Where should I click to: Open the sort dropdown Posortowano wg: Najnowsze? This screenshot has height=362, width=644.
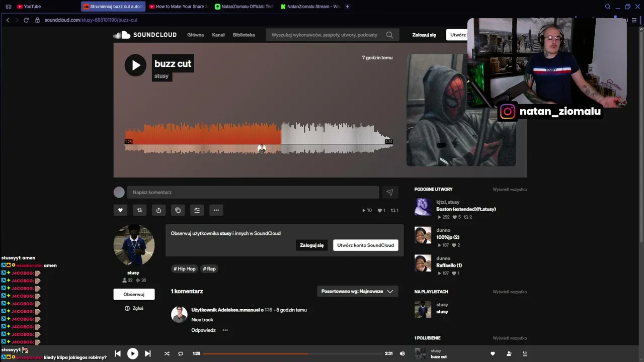(358, 291)
